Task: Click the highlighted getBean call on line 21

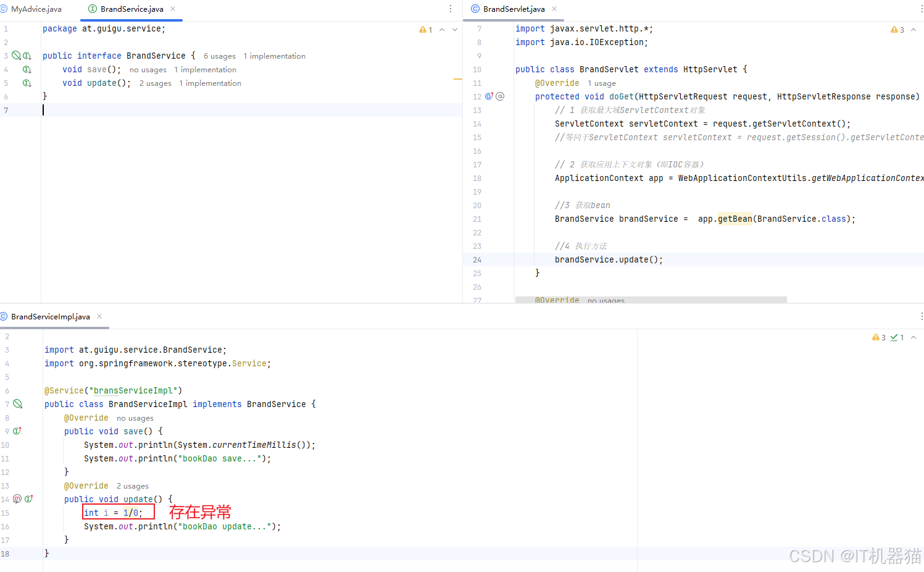Action: tap(735, 219)
